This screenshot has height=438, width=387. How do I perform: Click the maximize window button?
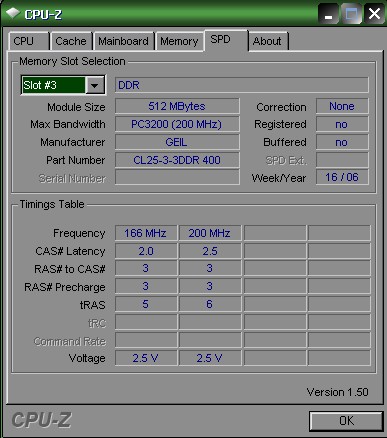point(351,14)
